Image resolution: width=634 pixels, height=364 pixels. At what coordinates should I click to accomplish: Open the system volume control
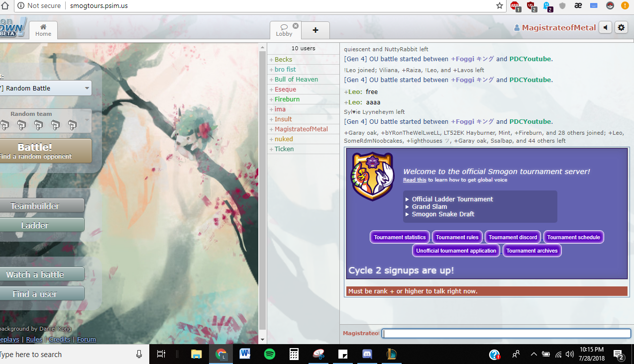(570, 355)
